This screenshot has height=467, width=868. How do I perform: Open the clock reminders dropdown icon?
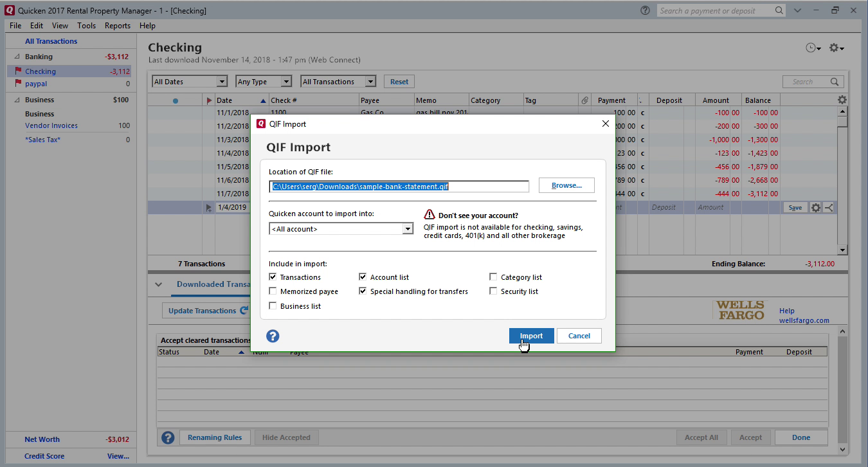coord(813,48)
